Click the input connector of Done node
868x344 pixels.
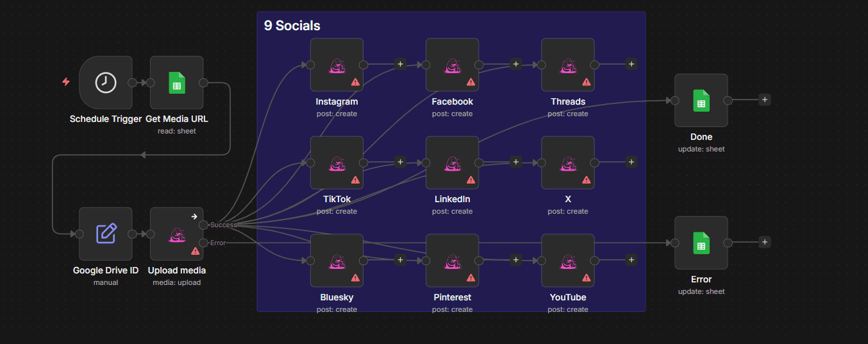point(674,100)
